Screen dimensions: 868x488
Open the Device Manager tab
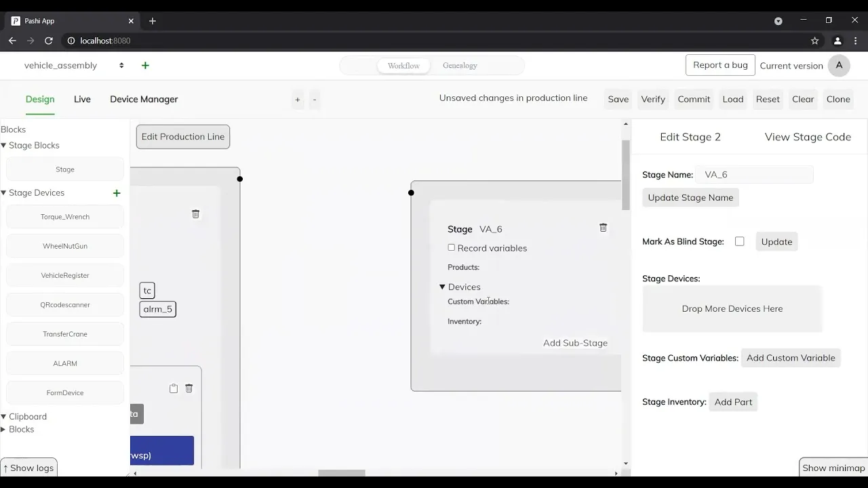[144, 99]
